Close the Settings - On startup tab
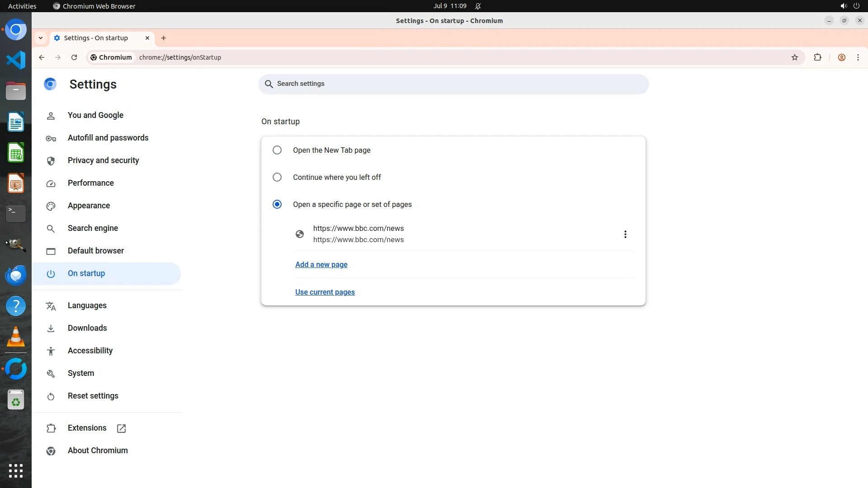Viewport: 868px width, 488px height. pos(147,38)
